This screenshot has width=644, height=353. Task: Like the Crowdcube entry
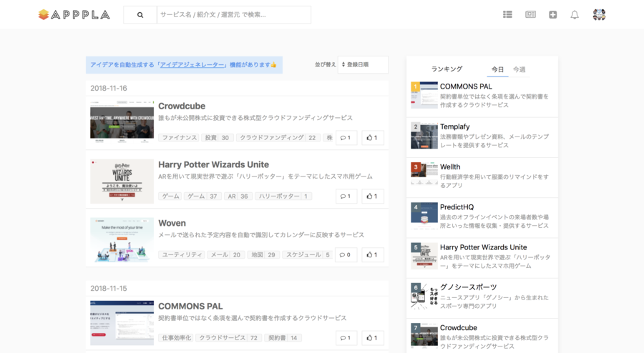[373, 138]
